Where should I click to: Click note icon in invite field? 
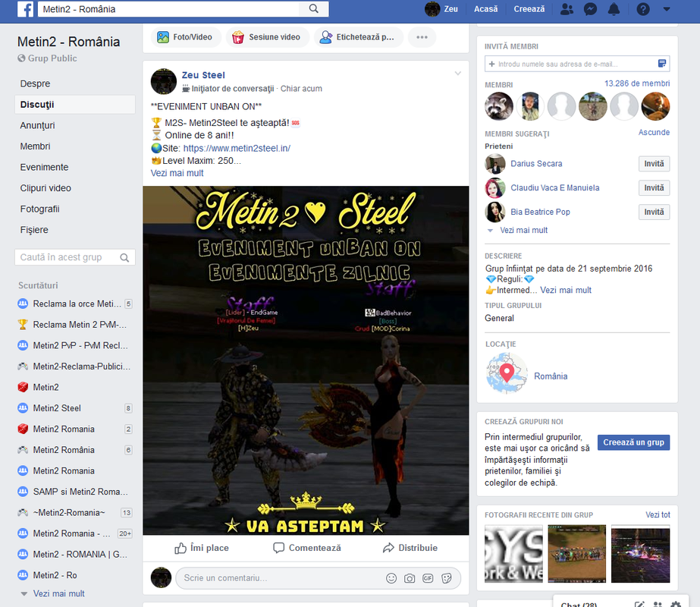[x=662, y=64]
